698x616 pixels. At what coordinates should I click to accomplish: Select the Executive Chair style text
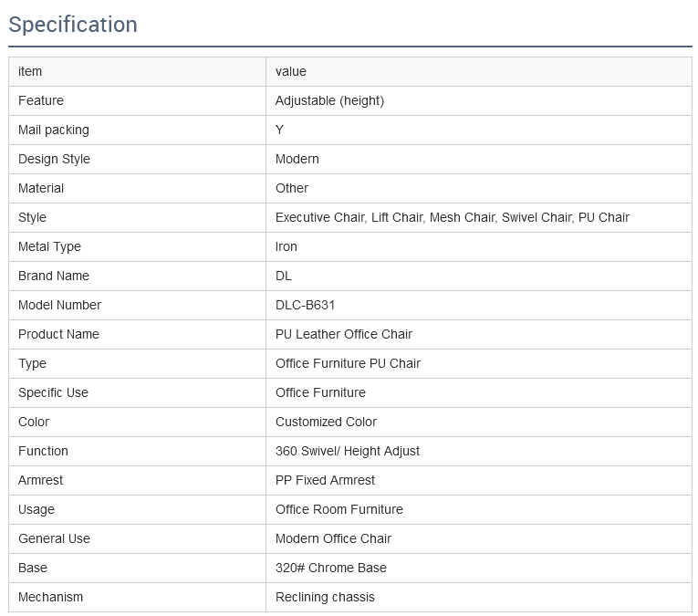pos(320,217)
